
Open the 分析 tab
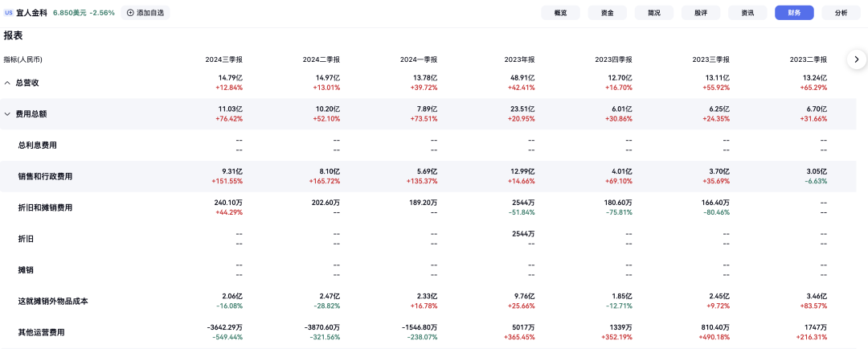point(841,13)
